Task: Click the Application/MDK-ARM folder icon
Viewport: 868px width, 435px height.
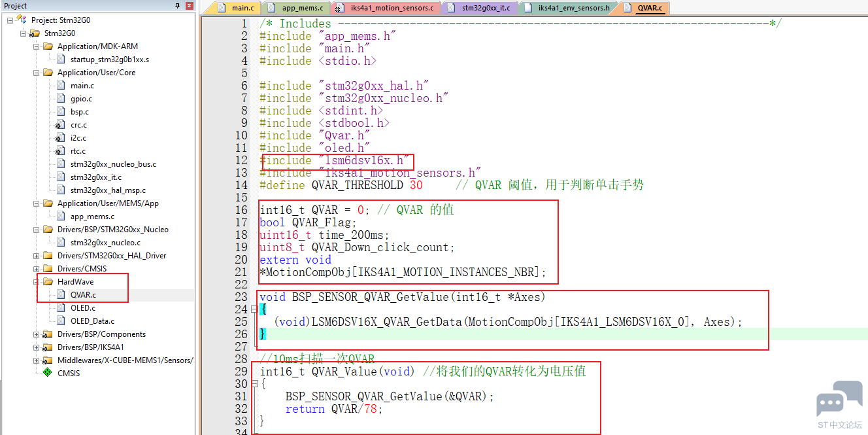Action: 48,46
